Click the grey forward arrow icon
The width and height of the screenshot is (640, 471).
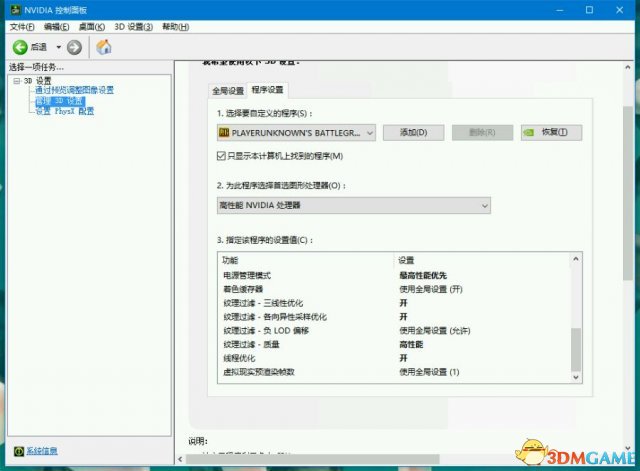tap(74, 47)
